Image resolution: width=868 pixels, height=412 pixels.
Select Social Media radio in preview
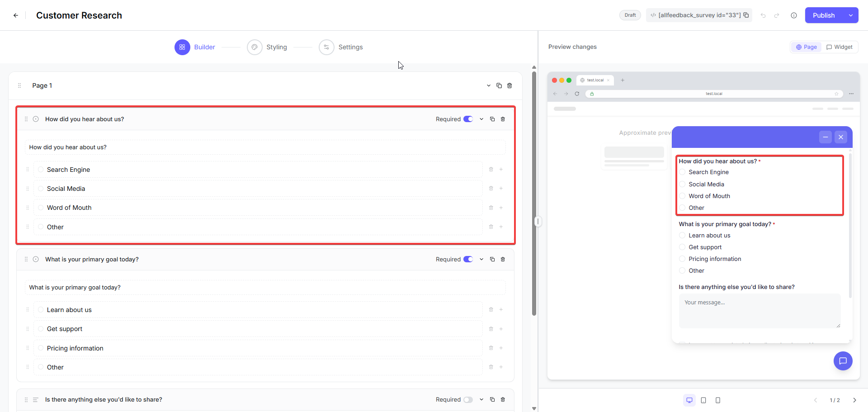tap(682, 185)
